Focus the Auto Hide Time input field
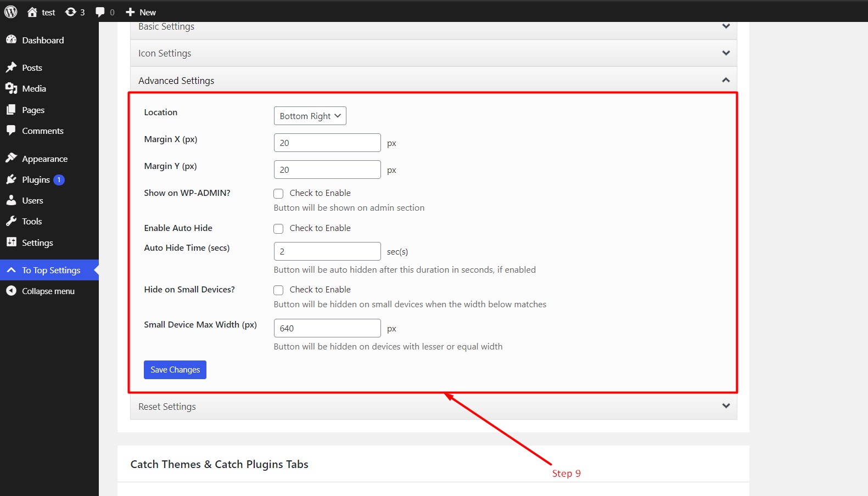Viewport: 868px width, 496px height. [x=327, y=251]
